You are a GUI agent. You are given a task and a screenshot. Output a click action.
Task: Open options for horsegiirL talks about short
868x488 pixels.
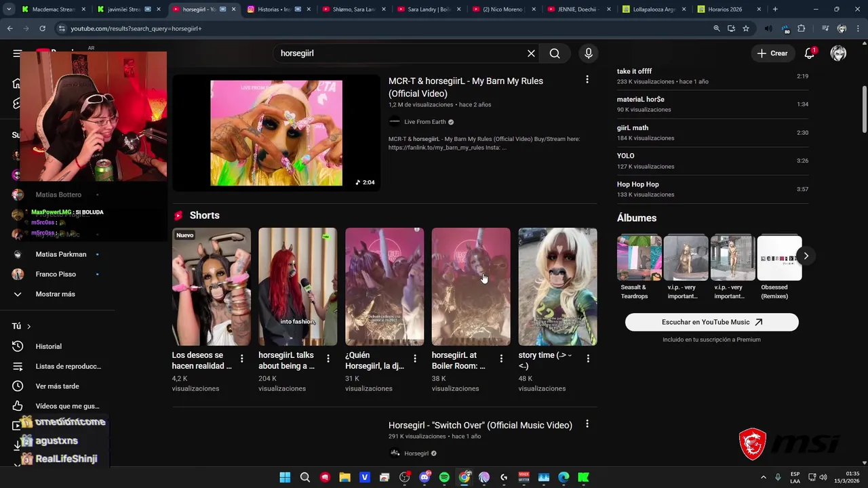(x=328, y=359)
